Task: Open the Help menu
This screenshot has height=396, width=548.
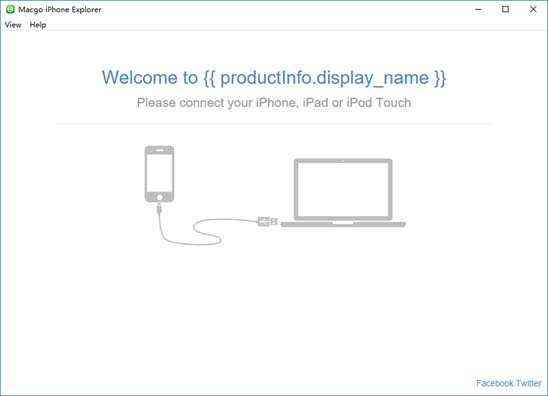Action: point(38,25)
